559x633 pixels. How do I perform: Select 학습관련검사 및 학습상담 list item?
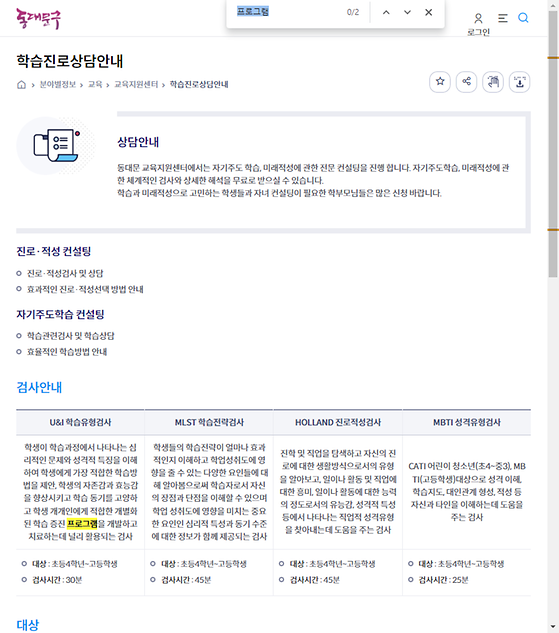click(x=71, y=336)
